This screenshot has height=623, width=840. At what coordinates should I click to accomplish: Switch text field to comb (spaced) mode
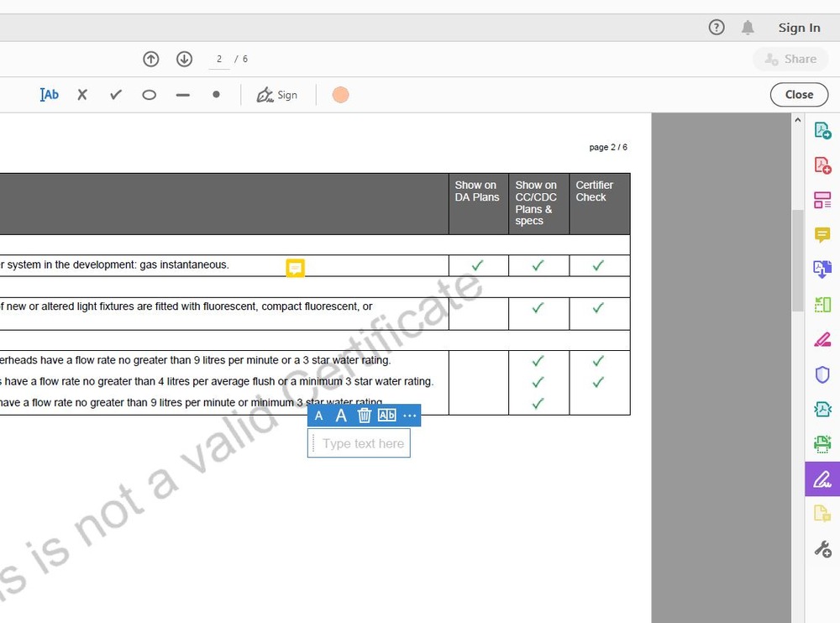pos(386,416)
